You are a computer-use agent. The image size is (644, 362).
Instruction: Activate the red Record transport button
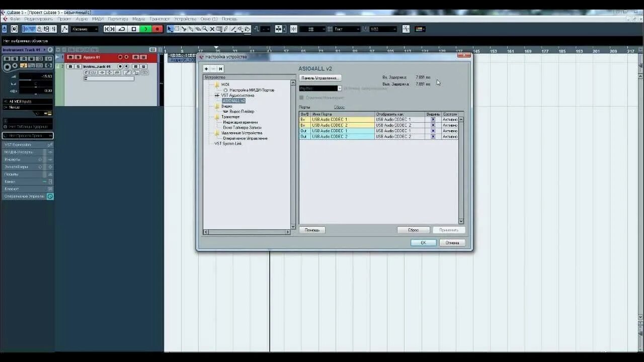pos(157,29)
